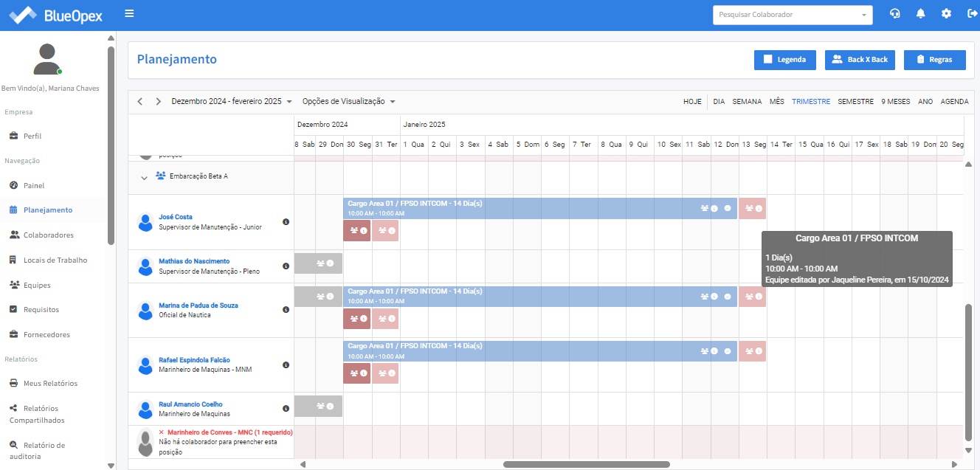Image resolution: width=980 pixels, height=470 pixels.
Task: Select TRIMESTRE view
Action: (811, 102)
